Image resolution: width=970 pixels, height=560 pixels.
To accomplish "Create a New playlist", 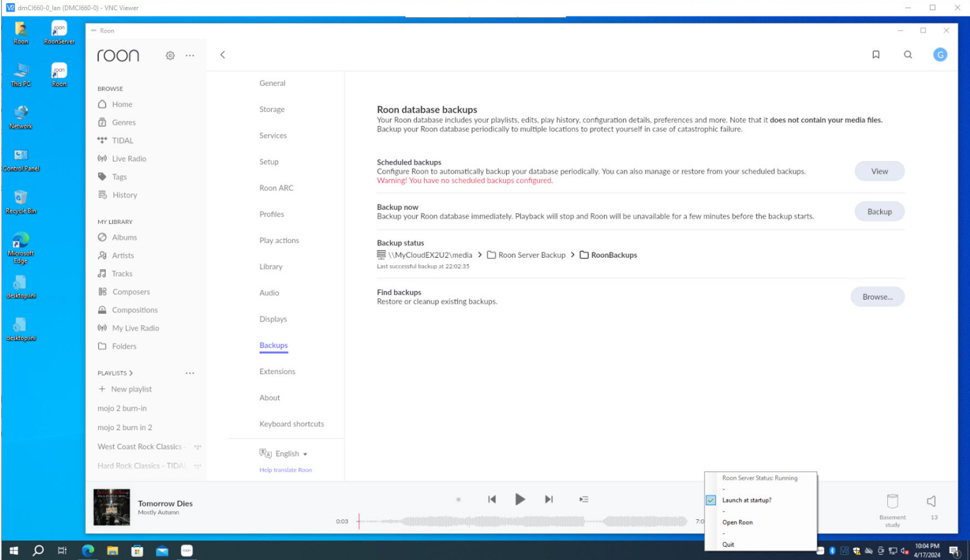I will point(125,389).
